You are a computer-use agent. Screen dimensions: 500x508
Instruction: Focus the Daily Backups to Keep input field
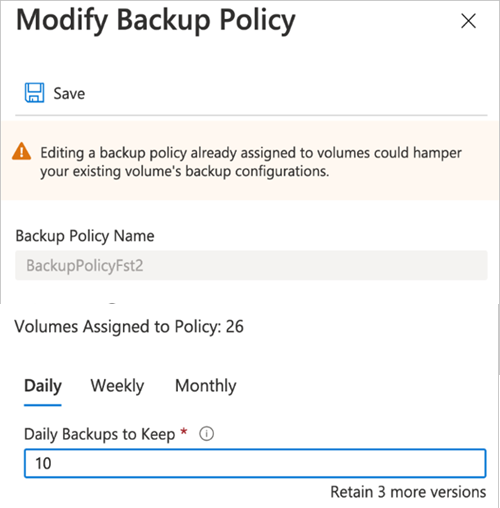click(255, 463)
